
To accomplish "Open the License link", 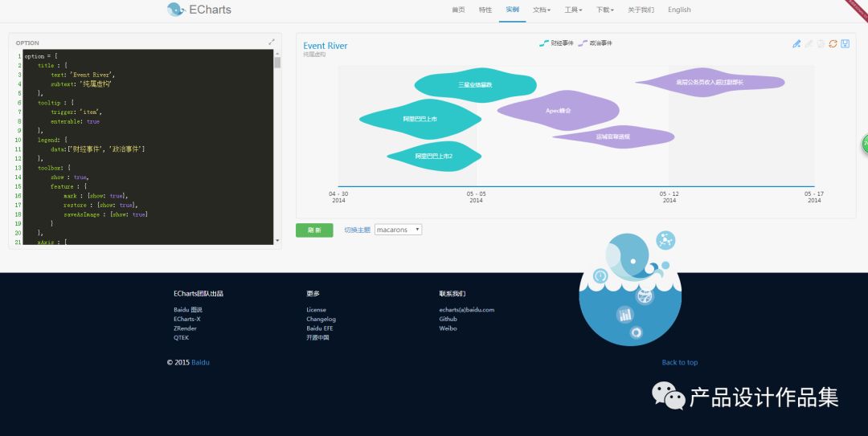I will 316,310.
